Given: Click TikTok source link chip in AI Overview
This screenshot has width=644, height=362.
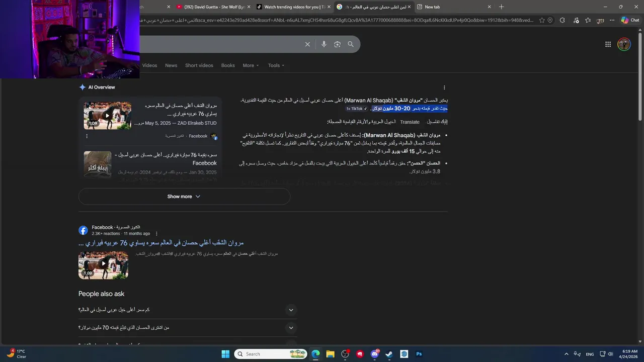Looking at the screenshot, I should tap(356, 109).
